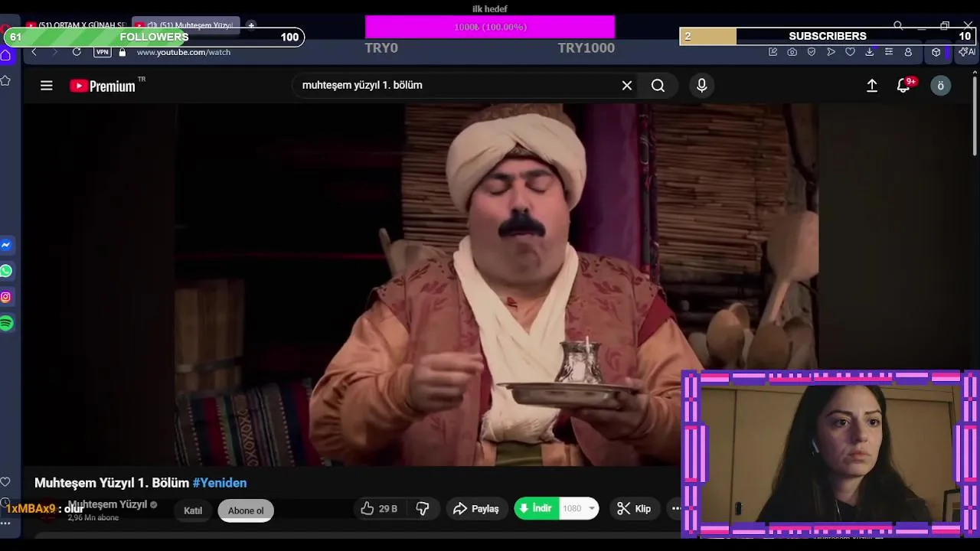
Task: Open the browser shield ad-blocker icon
Action: 812,52
